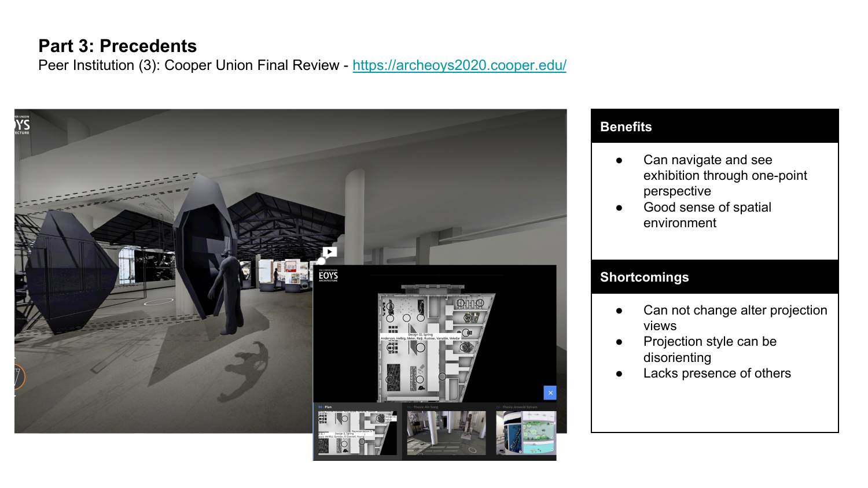Switch to the Thesis: Arnauld Sylvain panel label

pos(516,406)
